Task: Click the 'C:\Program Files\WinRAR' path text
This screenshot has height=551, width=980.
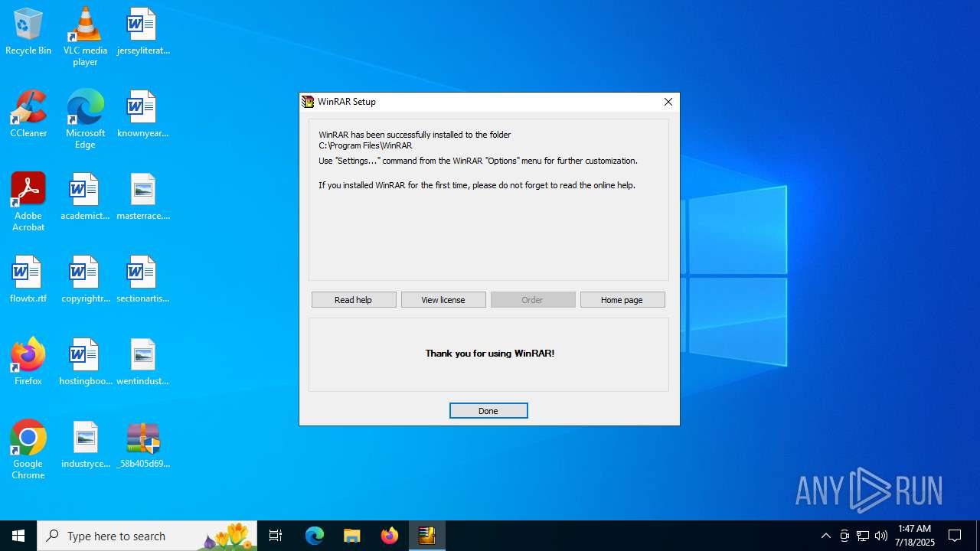Action: (x=366, y=145)
